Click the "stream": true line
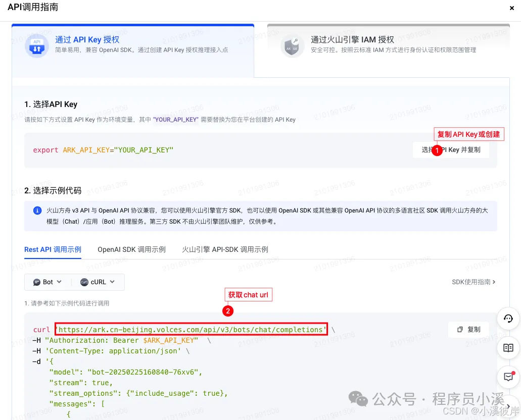The image size is (521, 420). 81,383
